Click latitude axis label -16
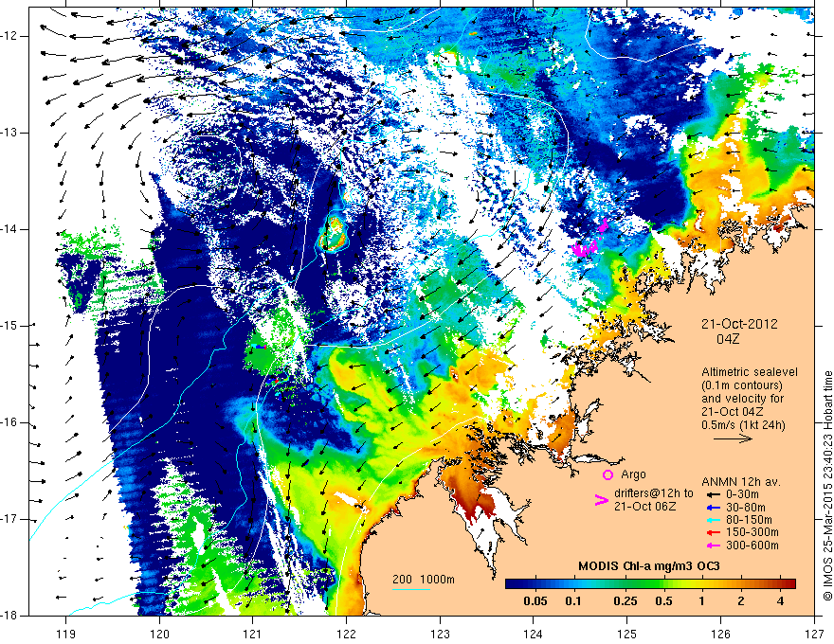This screenshot has height=644, width=834. (x=9, y=422)
